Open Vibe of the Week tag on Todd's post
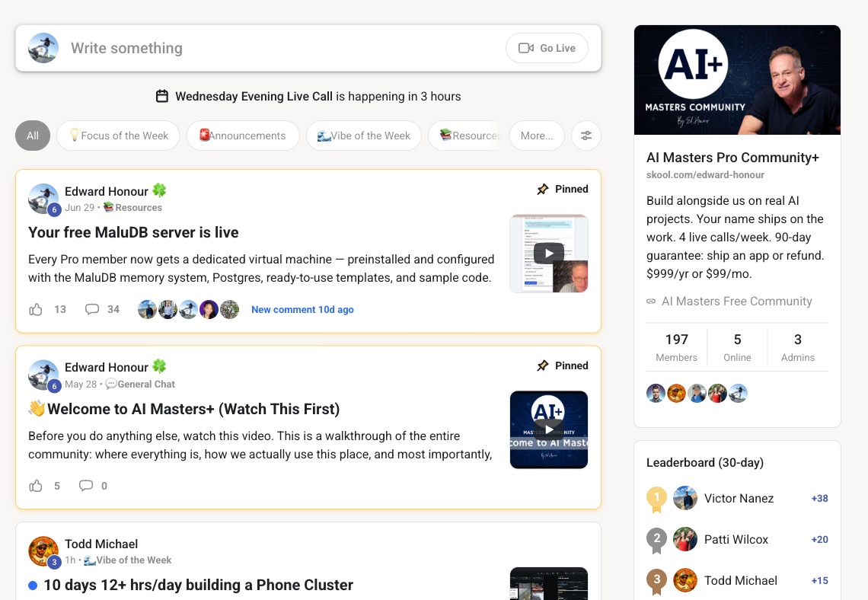Image resolution: width=868 pixels, height=600 pixels. tap(127, 560)
